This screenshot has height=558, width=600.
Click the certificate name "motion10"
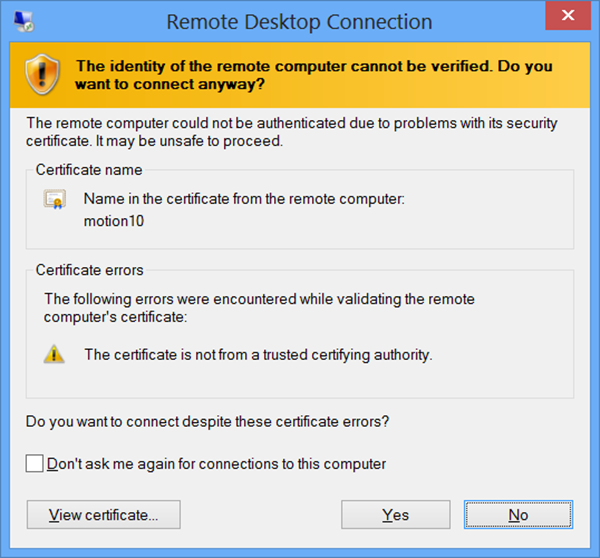pyautogui.click(x=114, y=221)
